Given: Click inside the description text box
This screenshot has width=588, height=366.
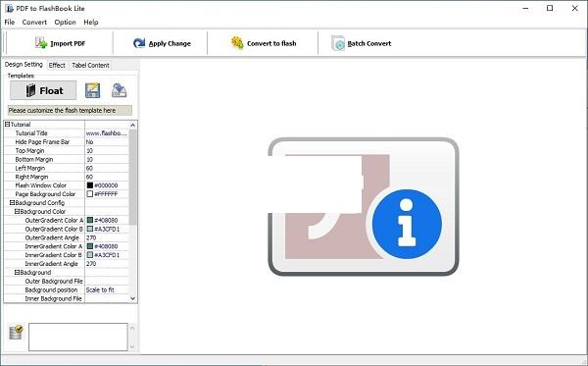Looking at the screenshot, I should pyautogui.click(x=78, y=338).
